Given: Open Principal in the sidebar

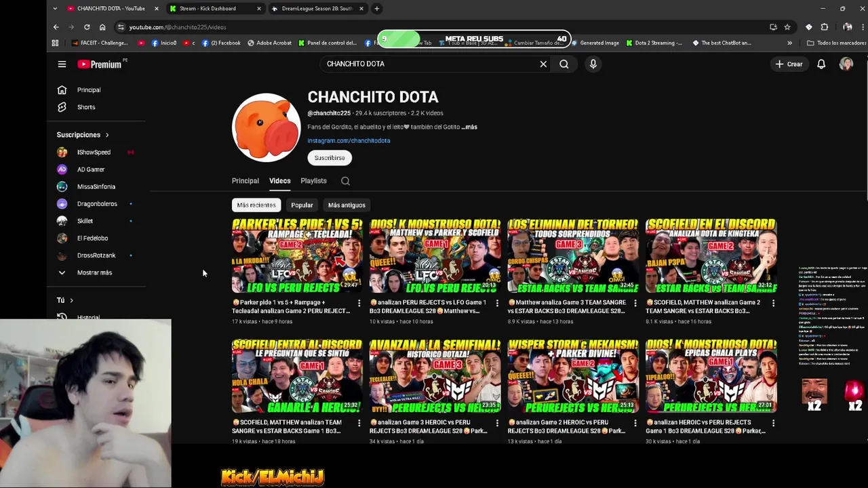Looking at the screenshot, I should pos(89,89).
